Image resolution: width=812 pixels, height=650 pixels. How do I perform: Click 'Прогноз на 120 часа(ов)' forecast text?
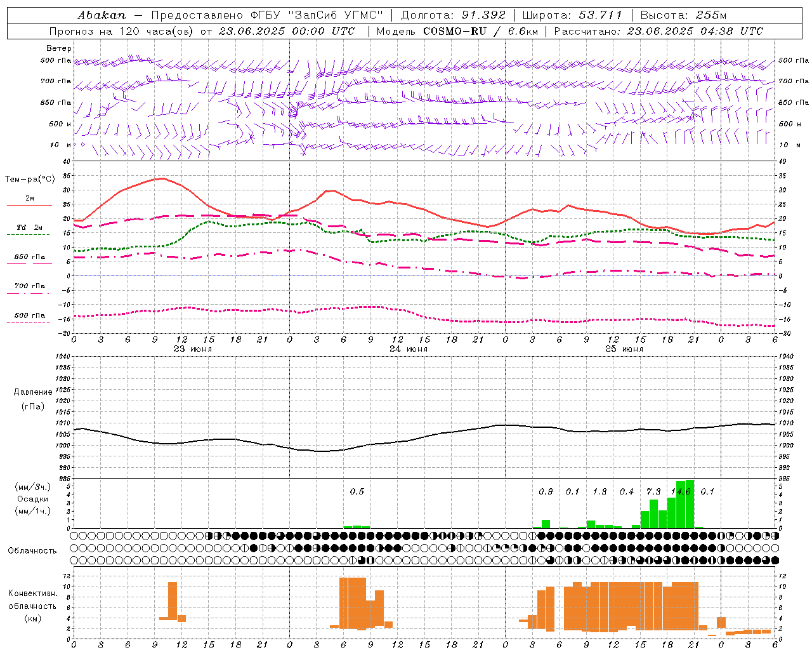[x=122, y=31]
